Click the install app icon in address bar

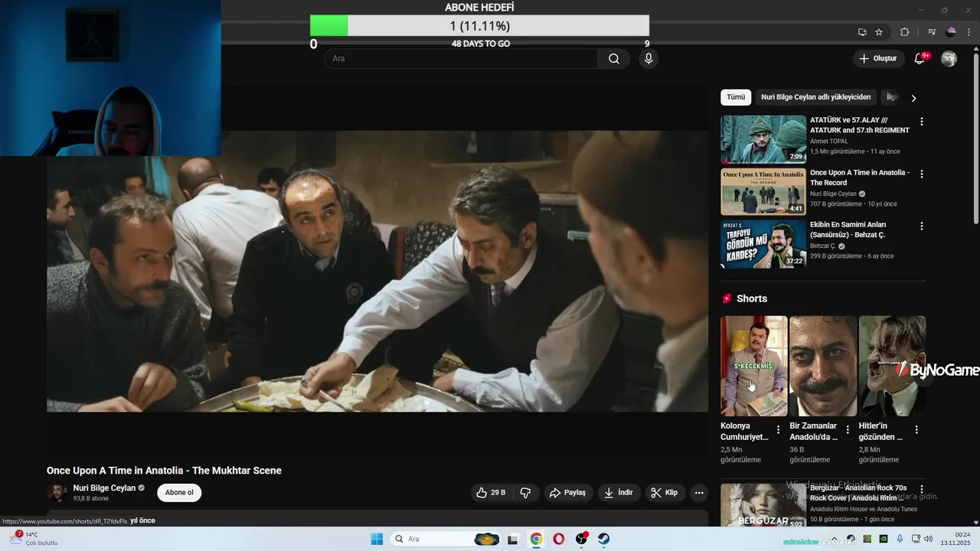click(x=862, y=32)
